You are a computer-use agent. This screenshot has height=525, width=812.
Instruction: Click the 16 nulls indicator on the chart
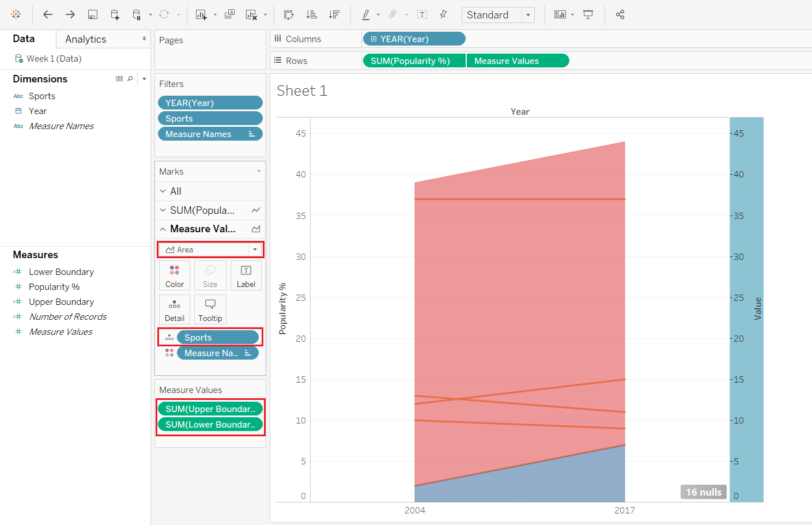pyautogui.click(x=703, y=492)
